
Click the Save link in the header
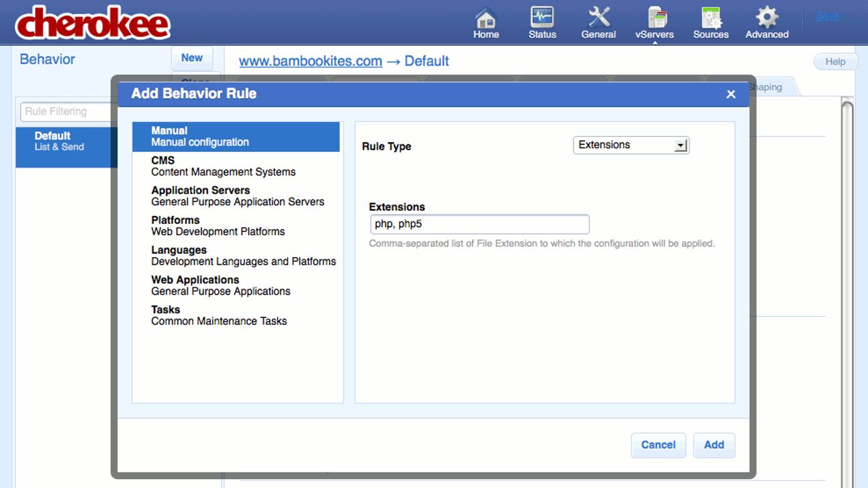tap(827, 16)
